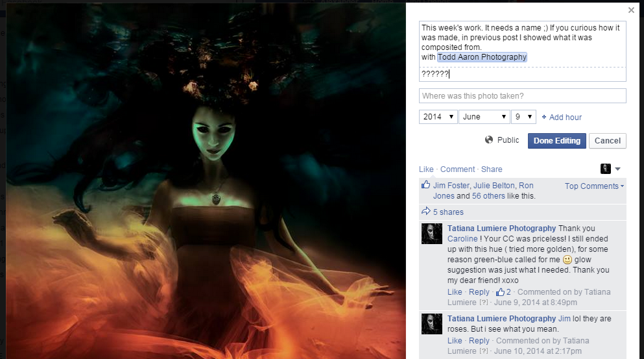
Task: Click the composited underwater woman photo
Action: 206,181
